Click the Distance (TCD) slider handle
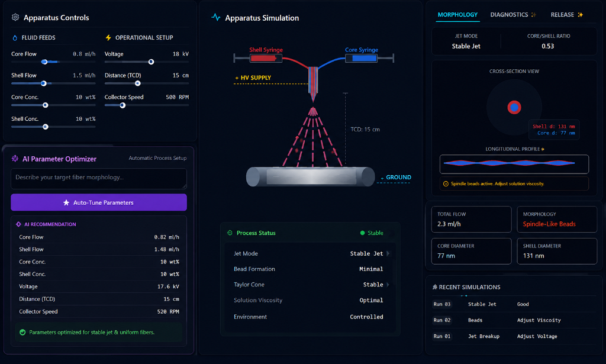606x364 pixels. 137,83
